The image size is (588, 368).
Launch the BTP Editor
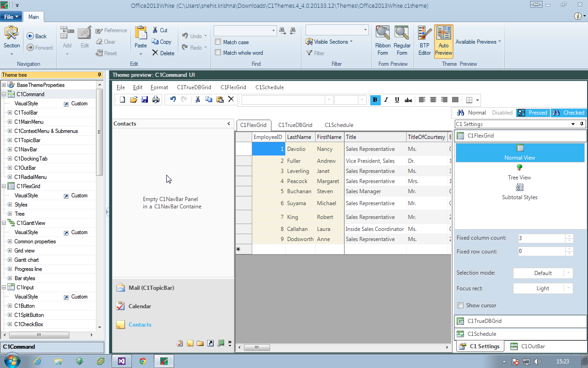click(x=424, y=40)
